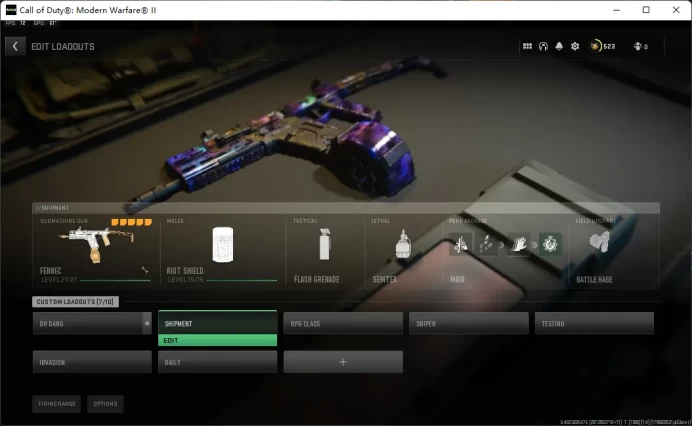The image size is (692, 426).
Task: Click the Call of Duty window icon
Action: [x=11, y=10]
